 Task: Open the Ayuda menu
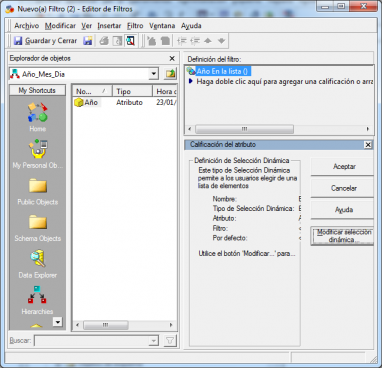[x=191, y=26]
